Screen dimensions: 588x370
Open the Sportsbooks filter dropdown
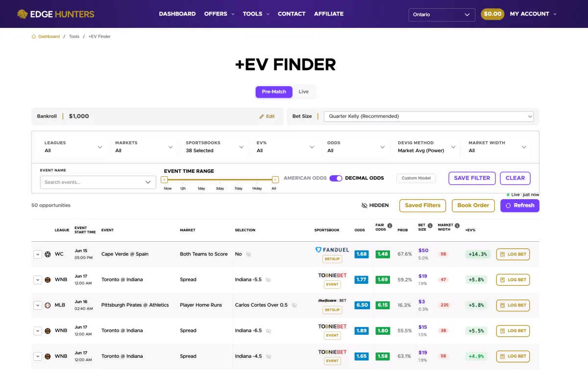214,147
